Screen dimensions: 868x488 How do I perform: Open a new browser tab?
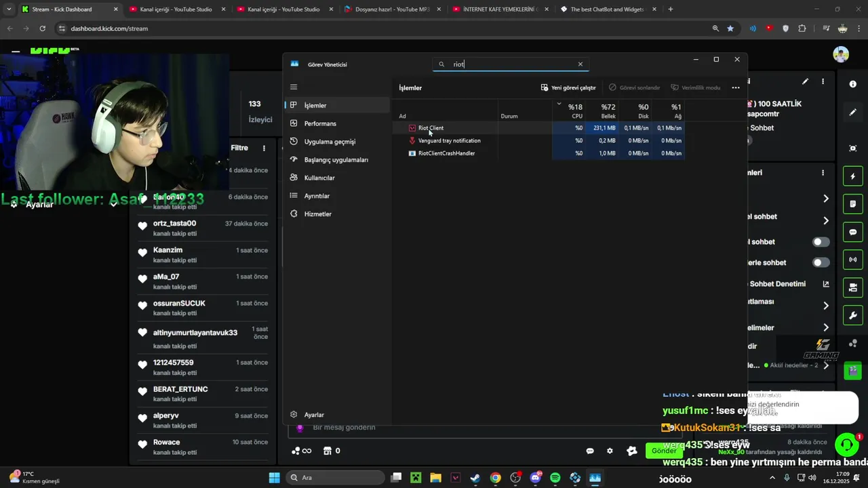[x=671, y=9]
